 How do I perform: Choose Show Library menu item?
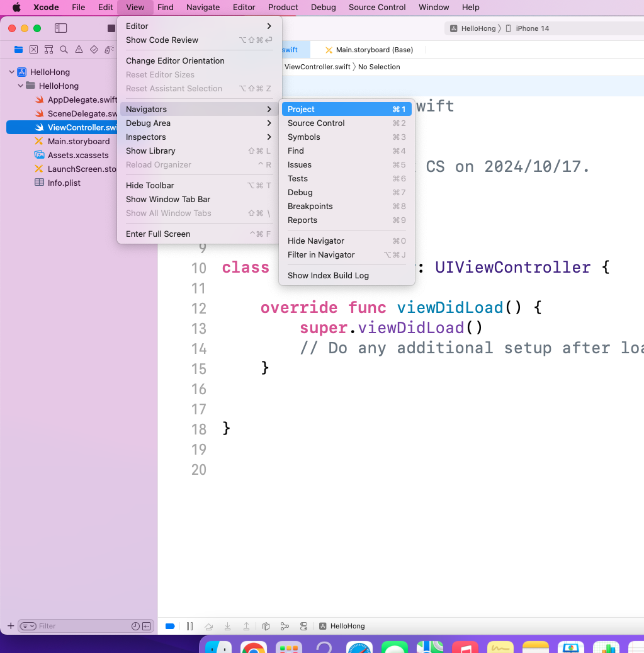[x=199, y=150]
